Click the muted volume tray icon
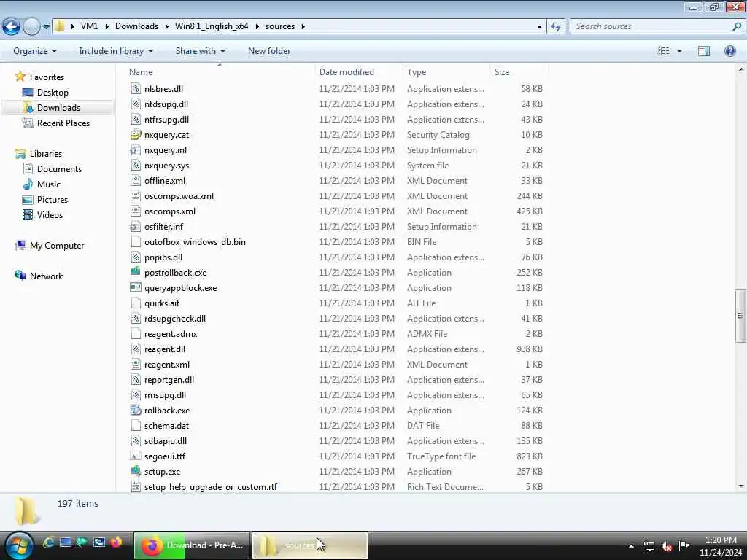747x560 pixels. coord(667,546)
